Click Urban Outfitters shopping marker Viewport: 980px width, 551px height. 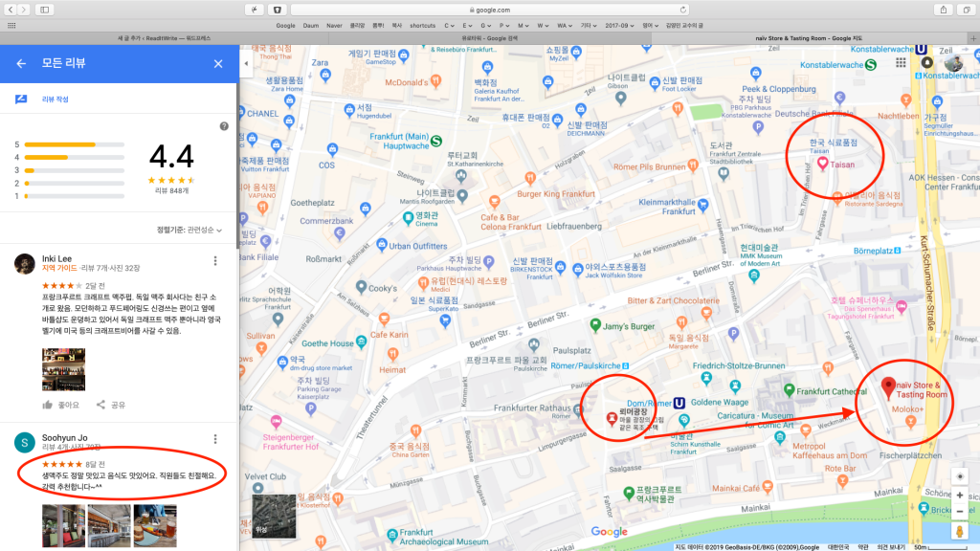(382, 244)
